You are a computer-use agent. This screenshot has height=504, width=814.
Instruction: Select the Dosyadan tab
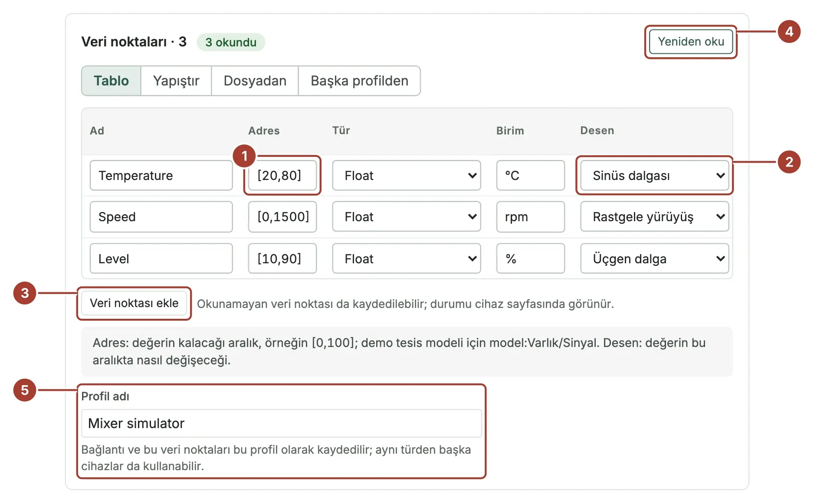pos(255,81)
